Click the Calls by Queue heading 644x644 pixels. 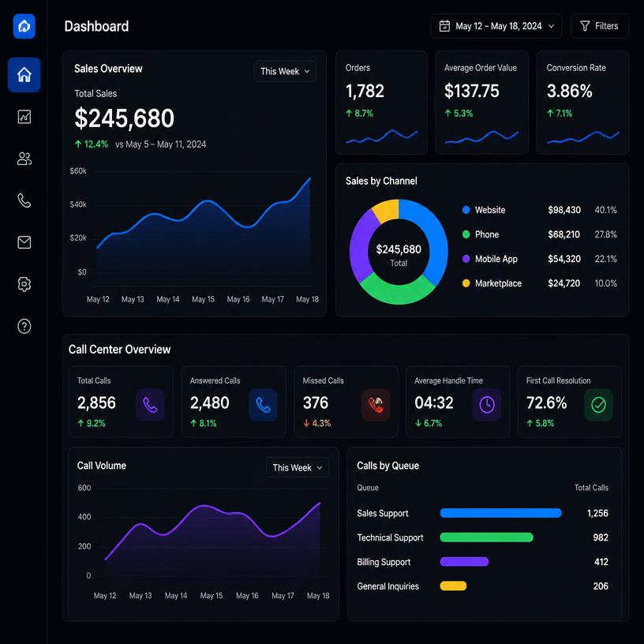coord(388,466)
